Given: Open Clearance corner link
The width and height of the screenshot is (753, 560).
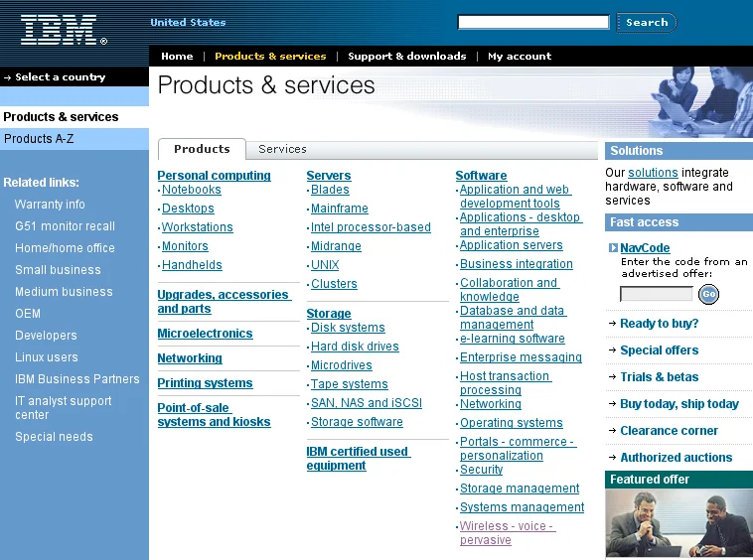Looking at the screenshot, I should pyautogui.click(x=669, y=431).
